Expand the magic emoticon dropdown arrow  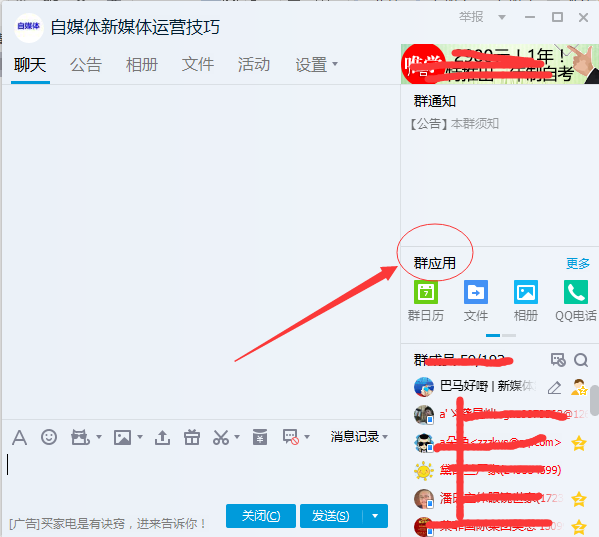[x=99, y=437]
